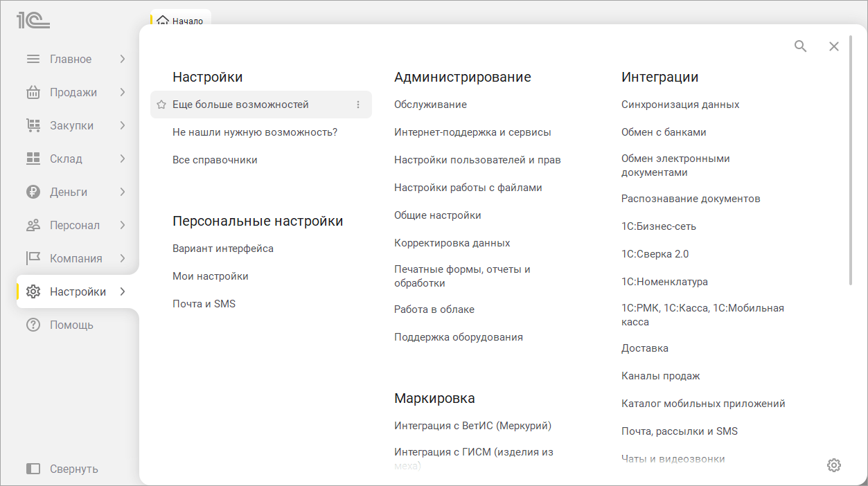Open Обмен с банками link
This screenshot has height=486, width=868.
664,132
